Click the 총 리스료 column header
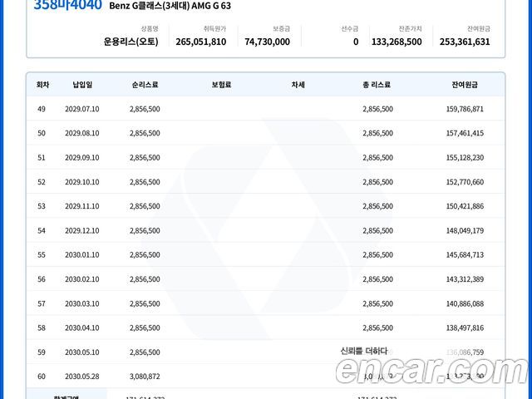The image size is (532, 399). 377,85
